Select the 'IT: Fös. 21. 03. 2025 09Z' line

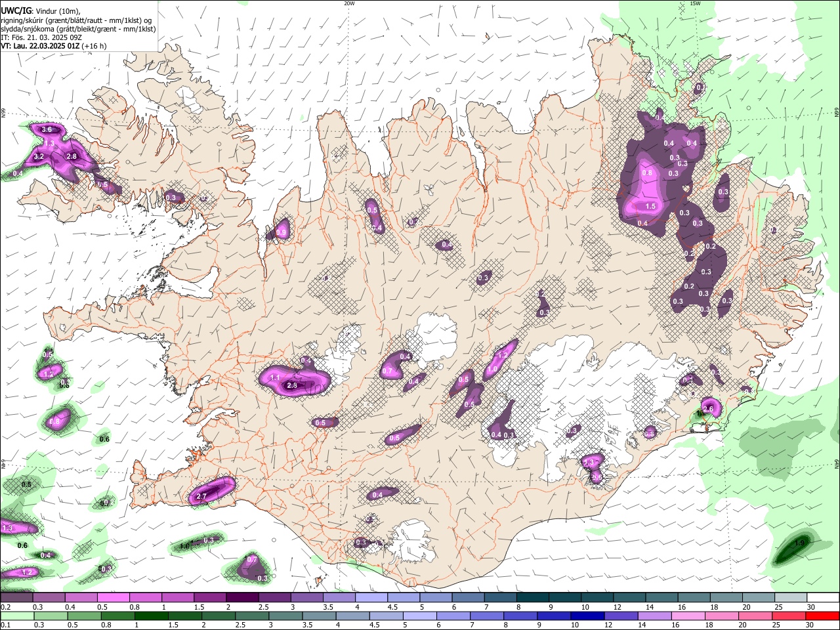coord(40,37)
